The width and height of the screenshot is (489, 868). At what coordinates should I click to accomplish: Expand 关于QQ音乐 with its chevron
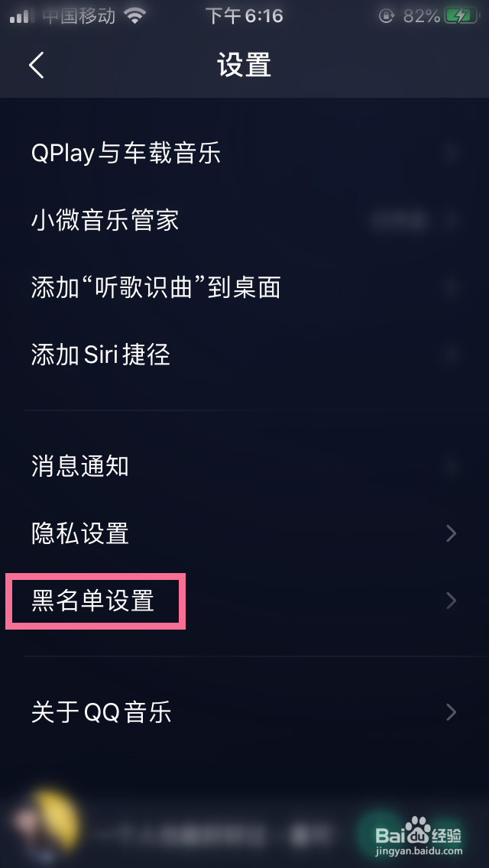tap(451, 712)
